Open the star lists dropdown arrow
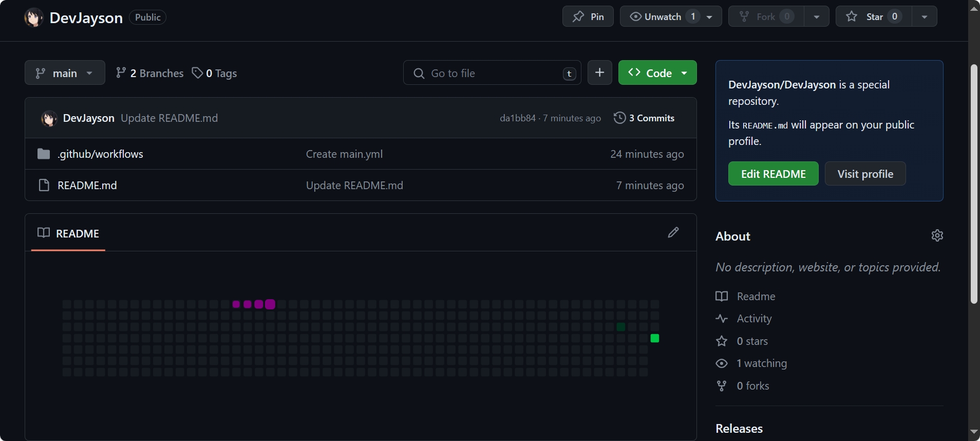The height and width of the screenshot is (441, 980). click(x=925, y=16)
